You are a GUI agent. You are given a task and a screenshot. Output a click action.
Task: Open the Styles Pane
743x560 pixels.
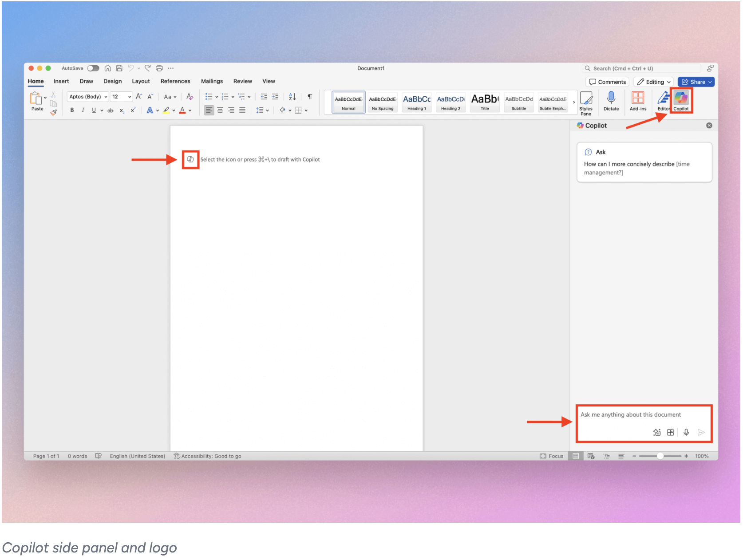point(586,102)
